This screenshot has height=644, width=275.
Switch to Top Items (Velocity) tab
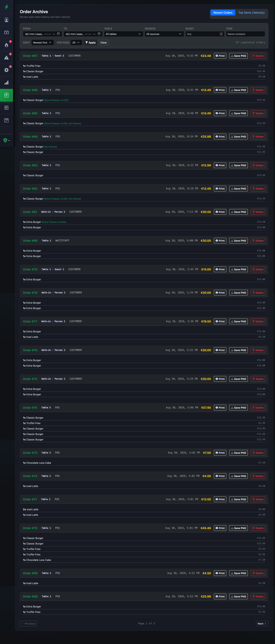tap(251, 12)
